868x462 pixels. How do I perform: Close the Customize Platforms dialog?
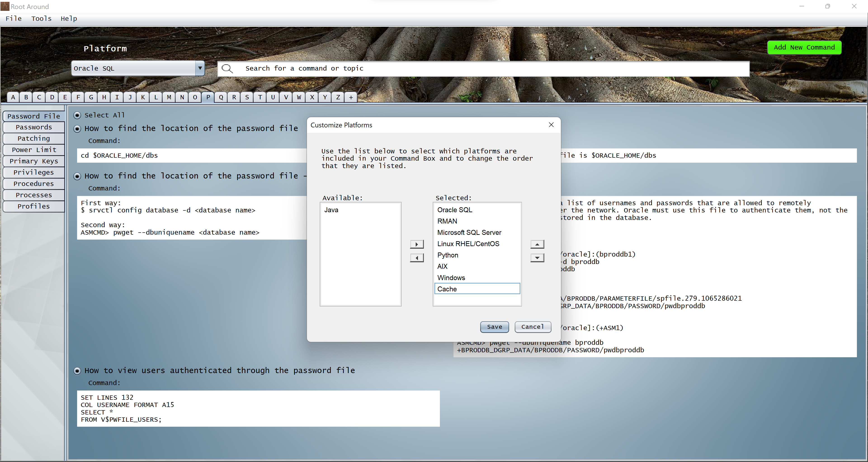click(551, 125)
